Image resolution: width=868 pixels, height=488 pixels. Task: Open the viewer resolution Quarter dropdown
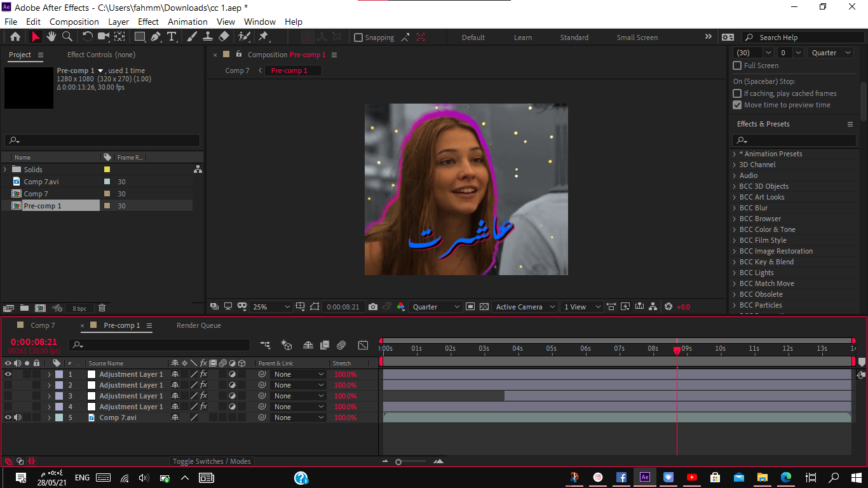click(x=437, y=307)
